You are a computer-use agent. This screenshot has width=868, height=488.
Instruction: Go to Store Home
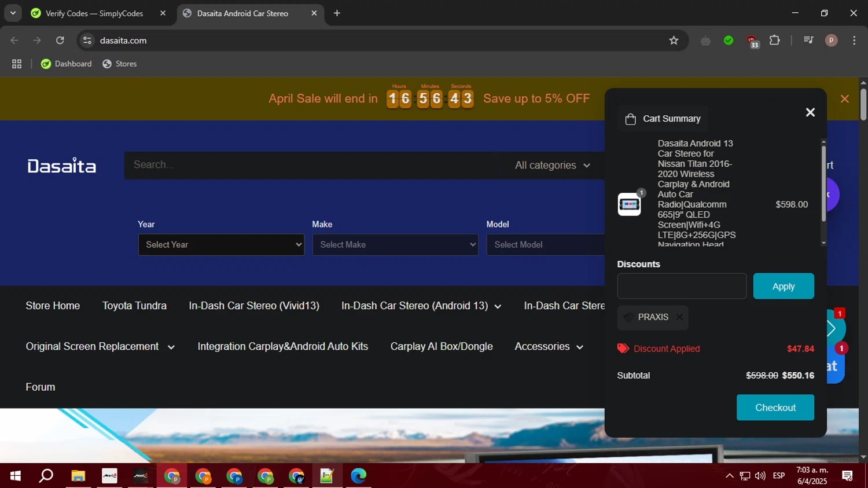click(53, 306)
